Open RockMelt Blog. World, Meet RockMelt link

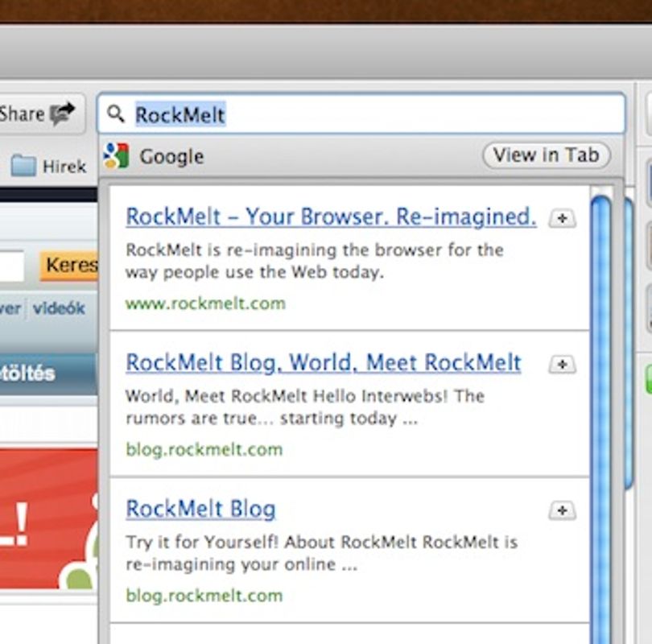pos(323,363)
